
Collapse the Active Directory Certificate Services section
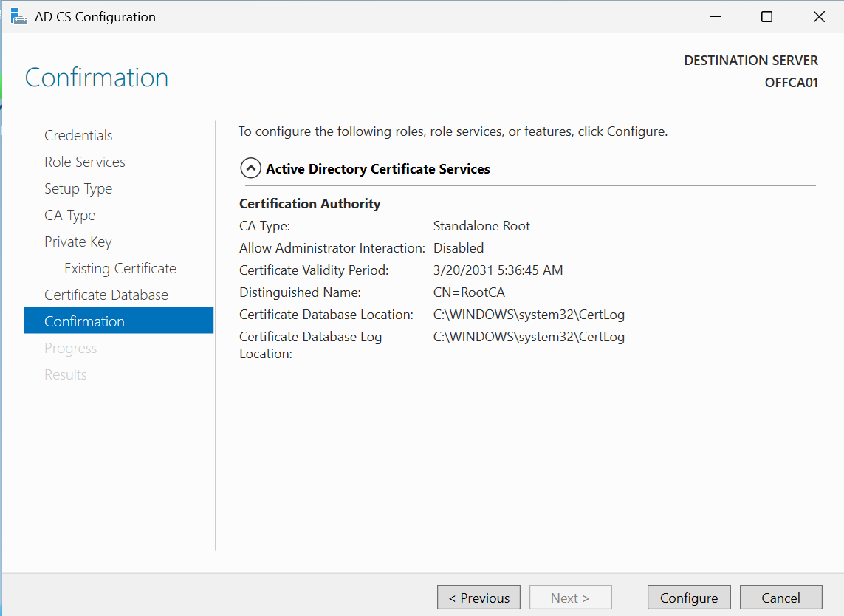pyautogui.click(x=251, y=169)
